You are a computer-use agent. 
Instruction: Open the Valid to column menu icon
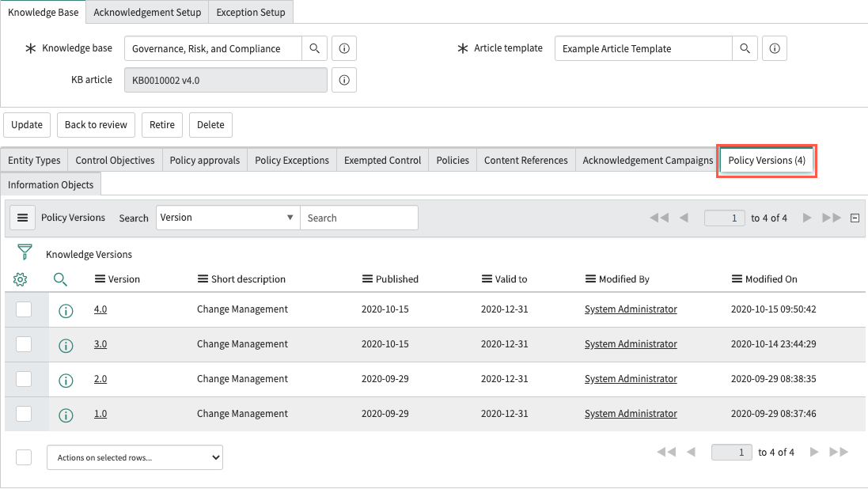pyautogui.click(x=487, y=279)
